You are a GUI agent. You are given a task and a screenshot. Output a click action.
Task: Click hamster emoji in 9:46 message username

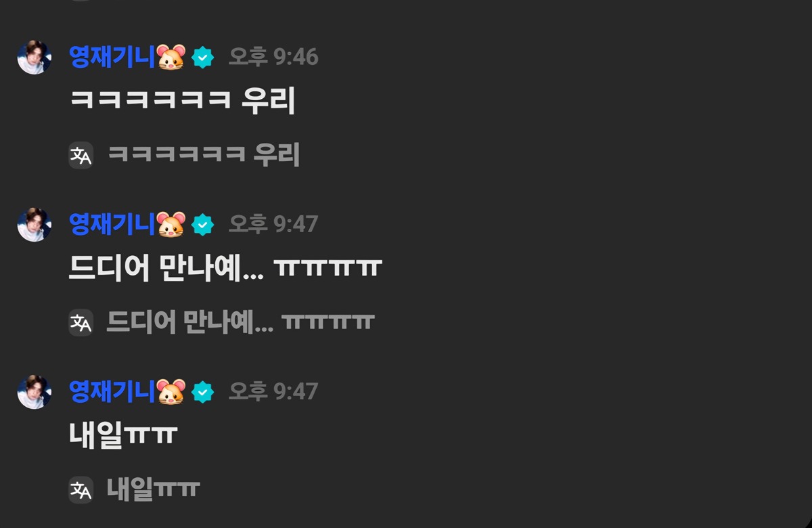click(171, 57)
